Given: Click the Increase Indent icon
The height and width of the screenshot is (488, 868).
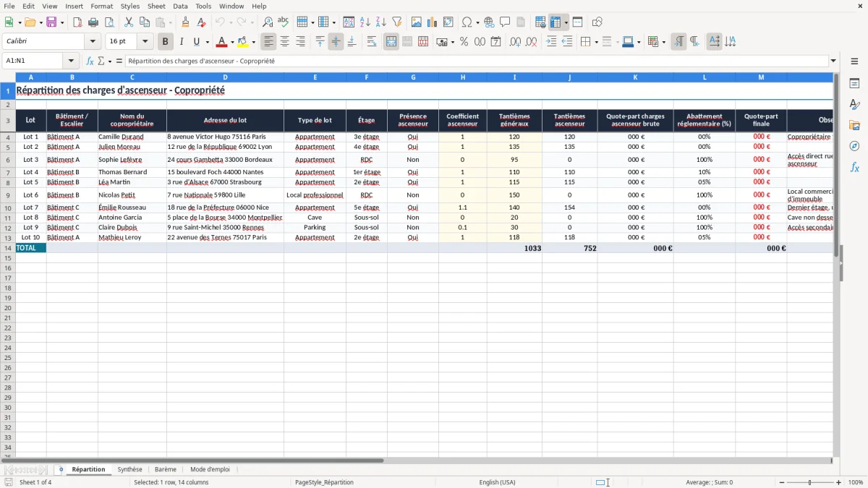Looking at the screenshot, I should click(551, 42).
